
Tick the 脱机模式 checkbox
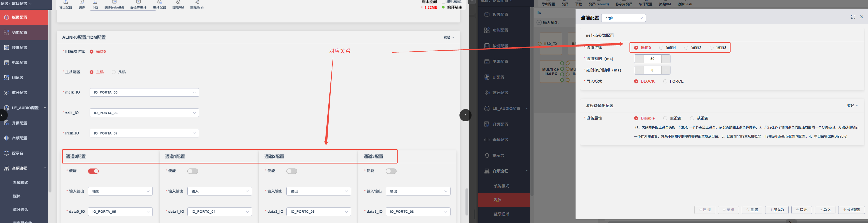point(443,2)
